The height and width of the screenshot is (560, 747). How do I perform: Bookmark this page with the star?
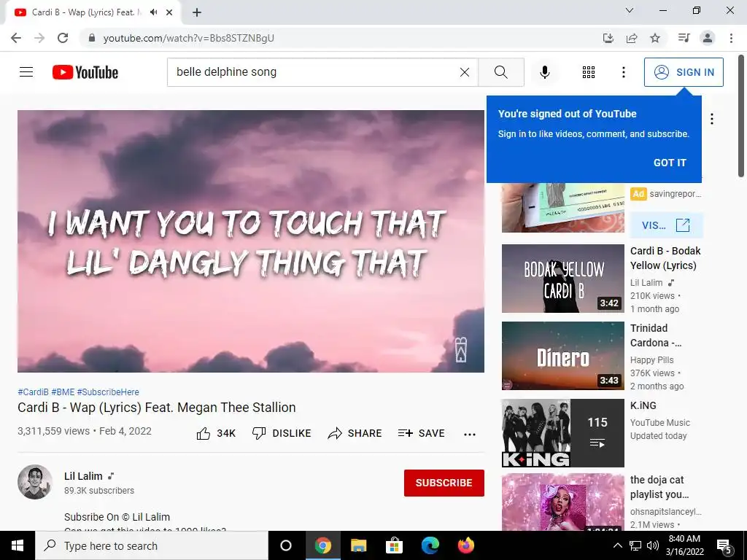coord(655,38)
